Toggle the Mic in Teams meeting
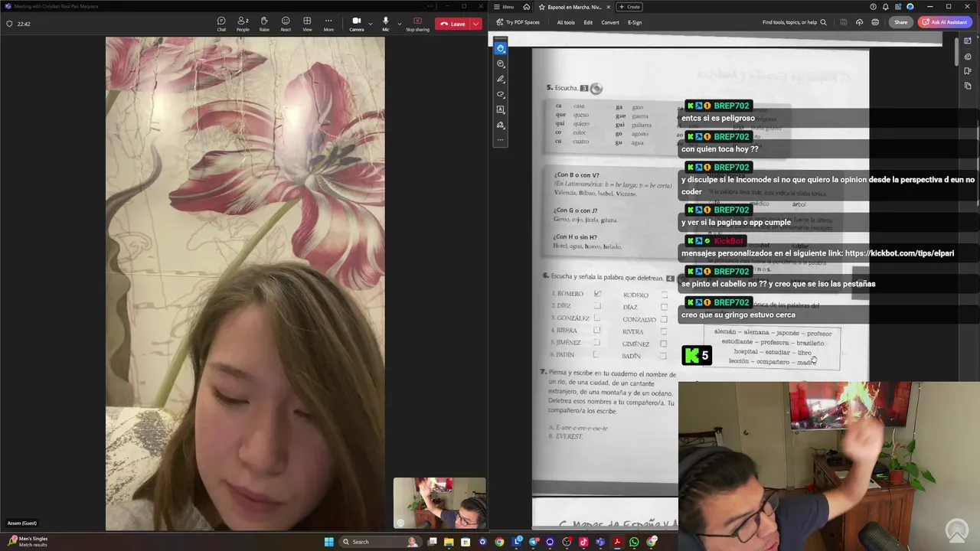Viewport: 980px width, 551px height. tap(386, 24)
